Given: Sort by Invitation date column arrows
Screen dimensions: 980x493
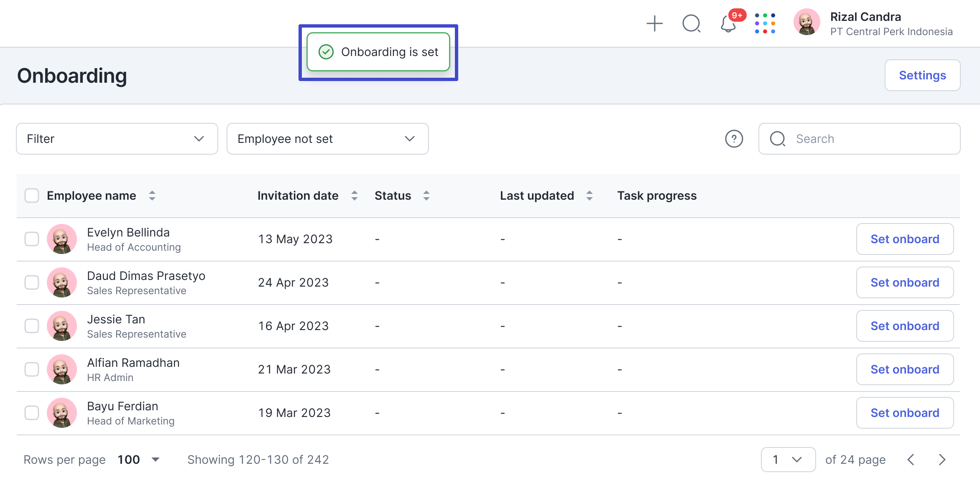Looking at the screenshot, I should click(355, 196).
